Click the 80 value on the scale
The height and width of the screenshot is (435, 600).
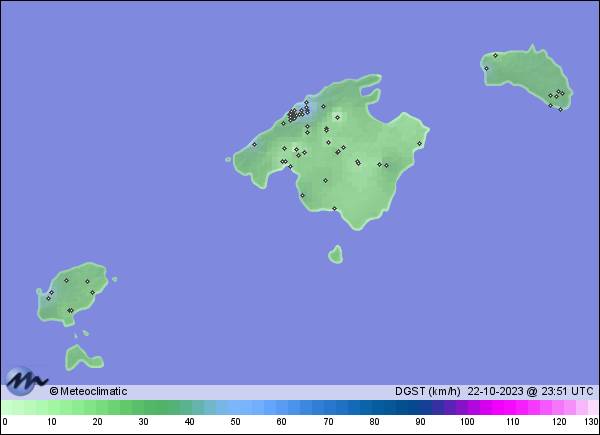pyautogui.click(x=374, y=422)
